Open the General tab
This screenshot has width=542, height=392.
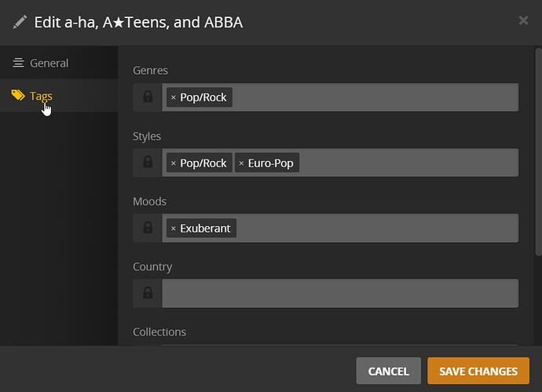click(x=49, y=63)
